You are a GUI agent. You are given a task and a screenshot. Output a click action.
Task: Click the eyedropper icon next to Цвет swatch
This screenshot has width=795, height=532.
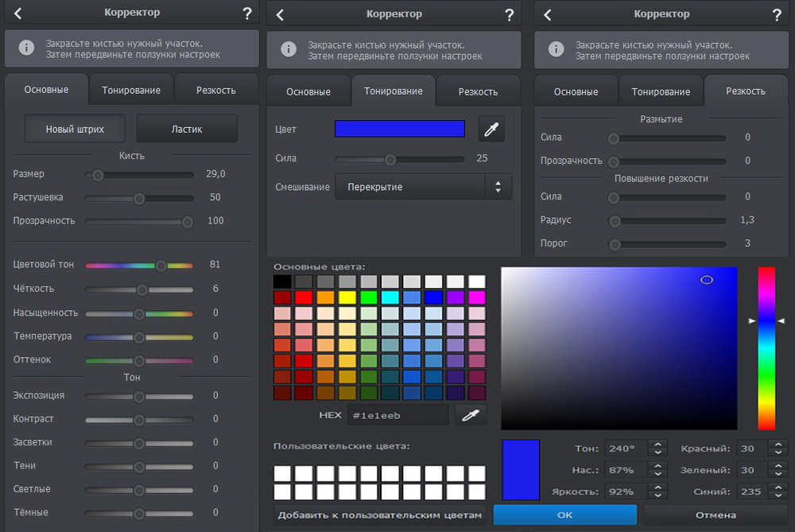tap(491, 130)
